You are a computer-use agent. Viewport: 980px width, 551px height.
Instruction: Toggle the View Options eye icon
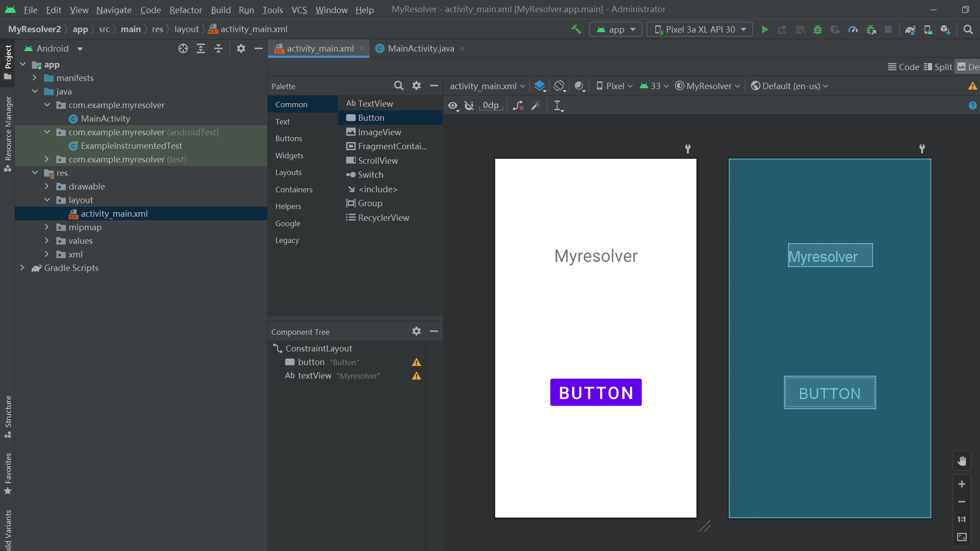click(x=453, y=106)
